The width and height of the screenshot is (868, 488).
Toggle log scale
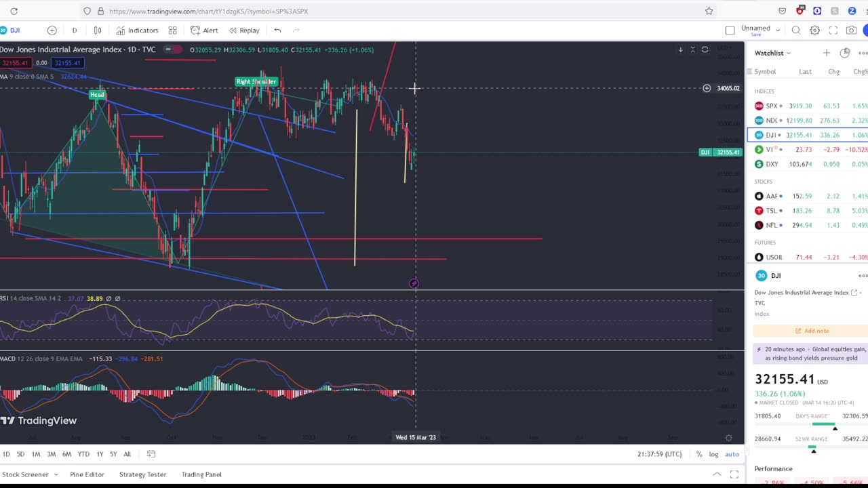coord(713,454)
